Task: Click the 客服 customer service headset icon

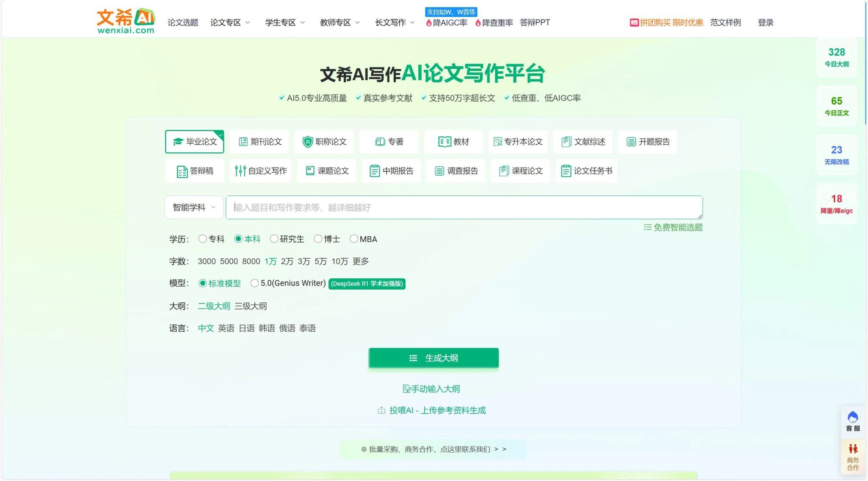Action: pyautogui.click(x=853, y=417)
